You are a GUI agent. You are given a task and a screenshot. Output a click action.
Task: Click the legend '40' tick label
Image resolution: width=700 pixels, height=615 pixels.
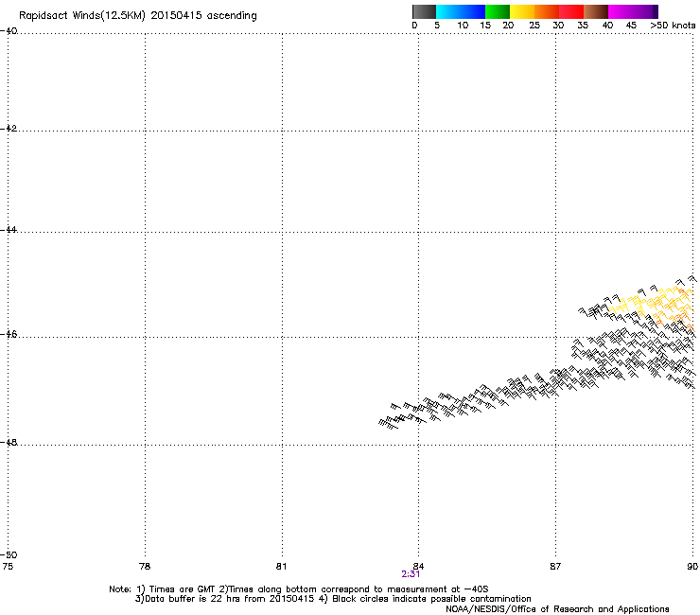pos(607,26)
